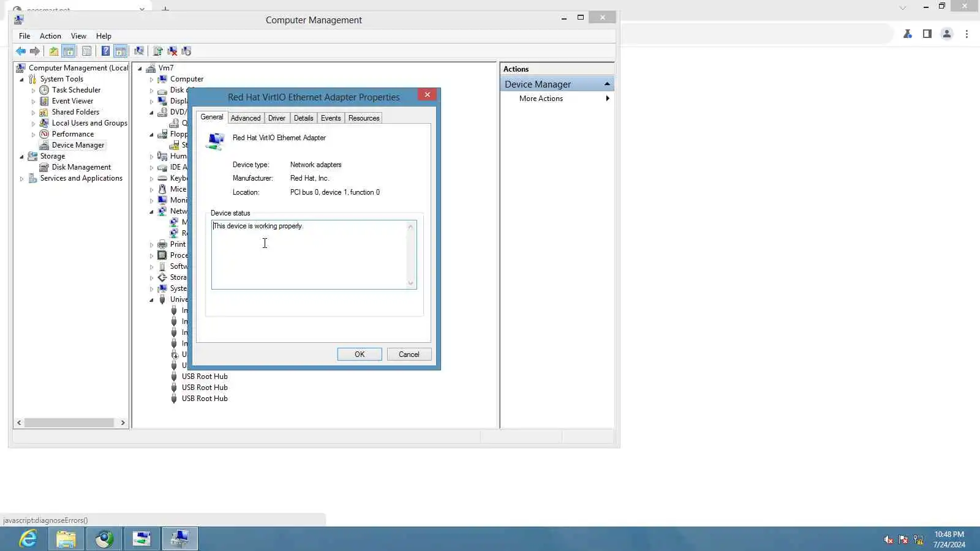Collapse the Storage tree node
This screenshot has width=980, height=551.
tap(22, 157)
